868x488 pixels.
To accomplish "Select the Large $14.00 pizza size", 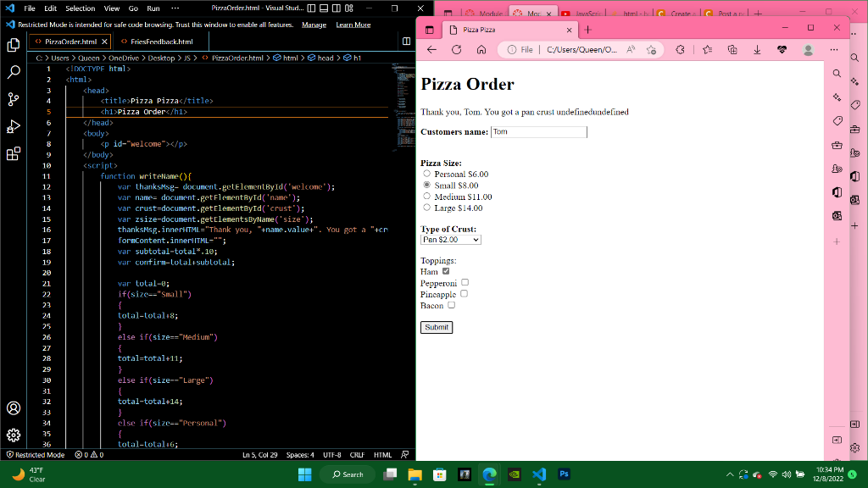I will pos(427,208).
